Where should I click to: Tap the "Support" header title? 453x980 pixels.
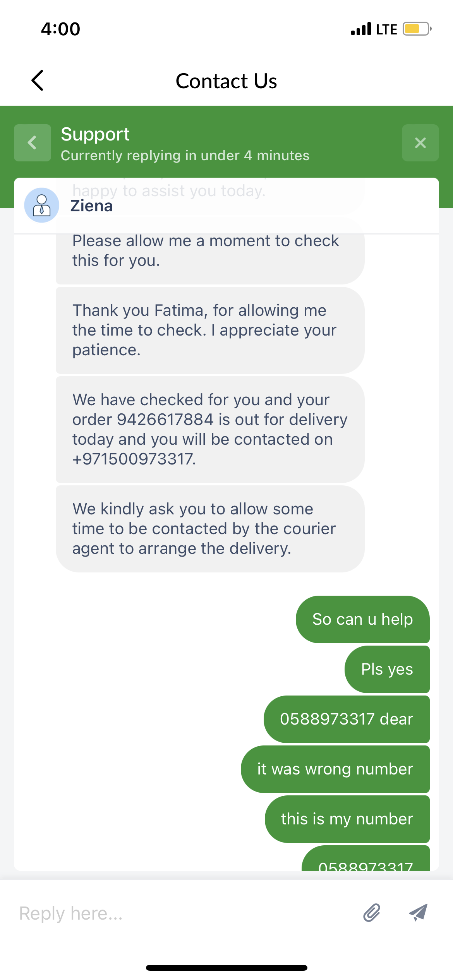click(x=95, y=134)
